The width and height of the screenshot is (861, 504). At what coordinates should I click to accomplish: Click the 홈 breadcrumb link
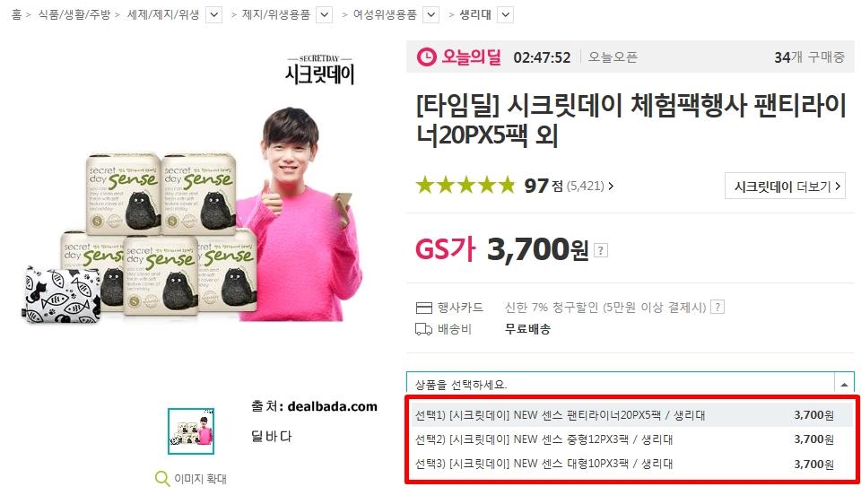(x=16, y=14)
